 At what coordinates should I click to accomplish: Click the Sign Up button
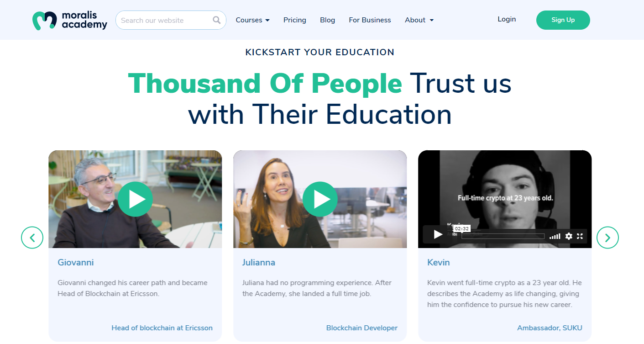pos(563,20)
